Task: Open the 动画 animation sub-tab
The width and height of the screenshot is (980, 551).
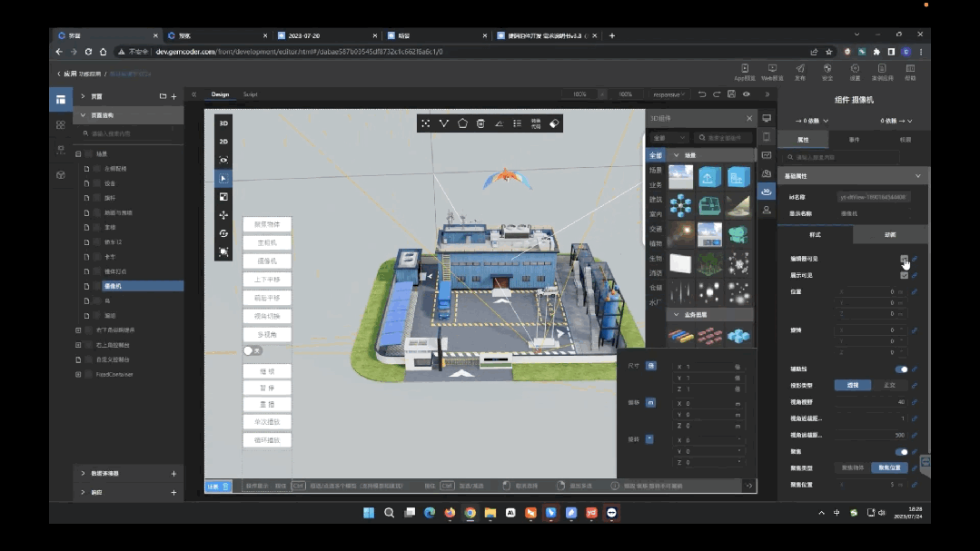Action: pos(890,235)
